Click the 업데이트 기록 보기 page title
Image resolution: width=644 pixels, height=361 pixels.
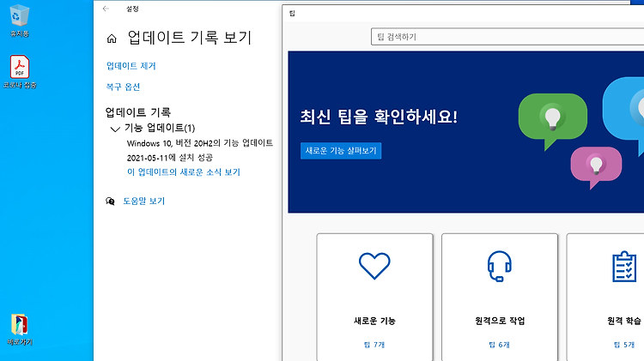point(190,38)
